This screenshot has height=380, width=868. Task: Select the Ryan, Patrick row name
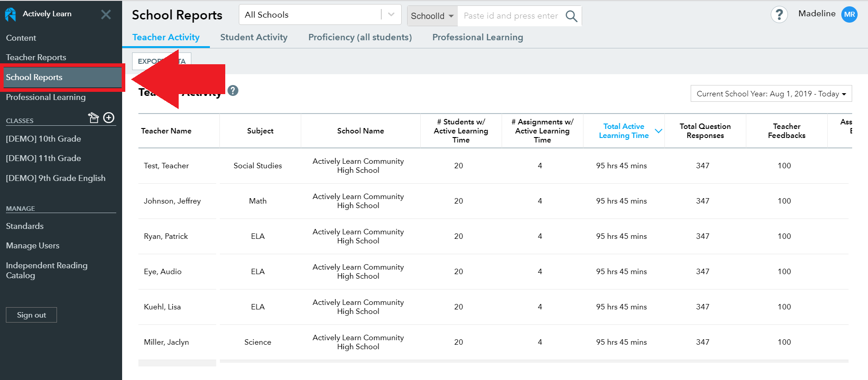[x=166, y=236]
